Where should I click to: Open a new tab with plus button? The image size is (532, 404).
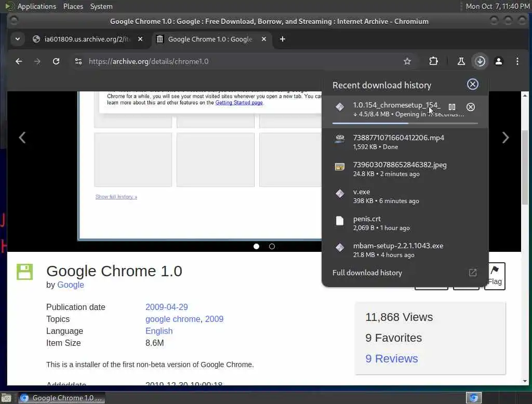282,39
